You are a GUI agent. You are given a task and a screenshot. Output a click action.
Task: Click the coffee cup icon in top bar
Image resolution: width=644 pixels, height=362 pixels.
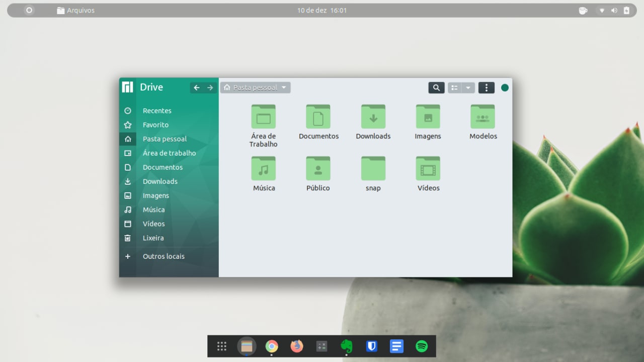583,10
